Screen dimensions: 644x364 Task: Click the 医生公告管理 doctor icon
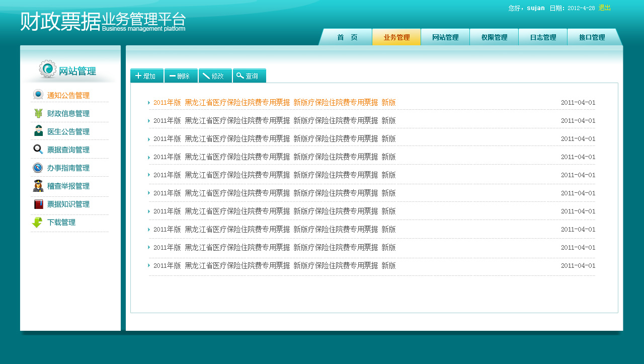point(38,131)
